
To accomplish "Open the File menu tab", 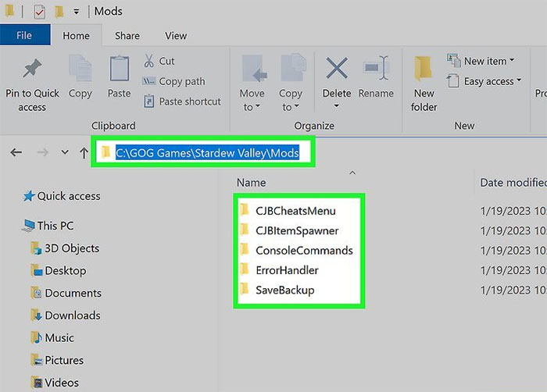I will (x=24, y=35).
